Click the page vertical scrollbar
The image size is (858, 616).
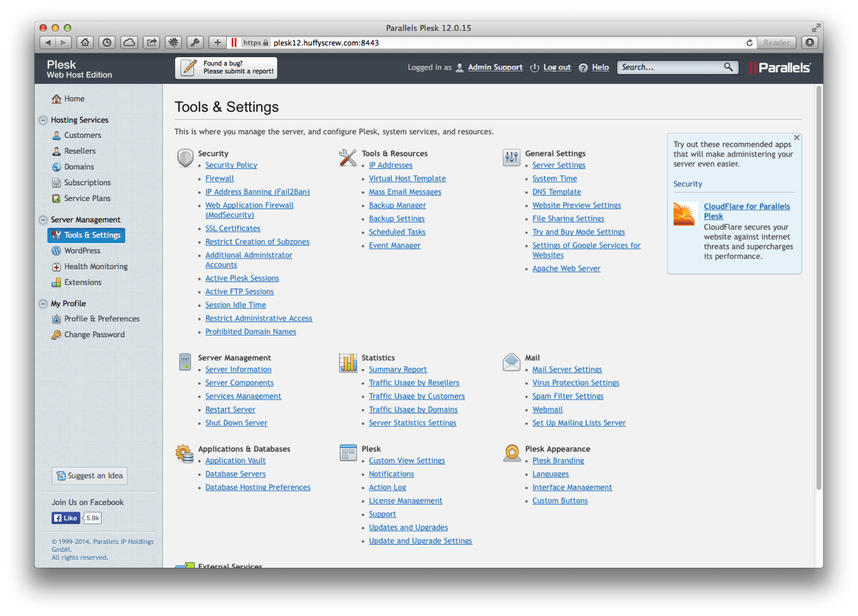[x=818, y=287]
